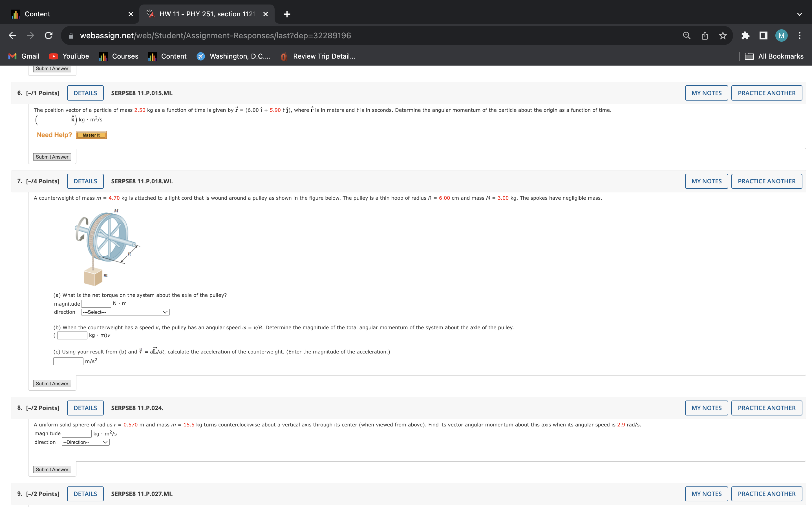812x507 pixels.
Task: Open YouTube bookmark
Action: (69, 56)
